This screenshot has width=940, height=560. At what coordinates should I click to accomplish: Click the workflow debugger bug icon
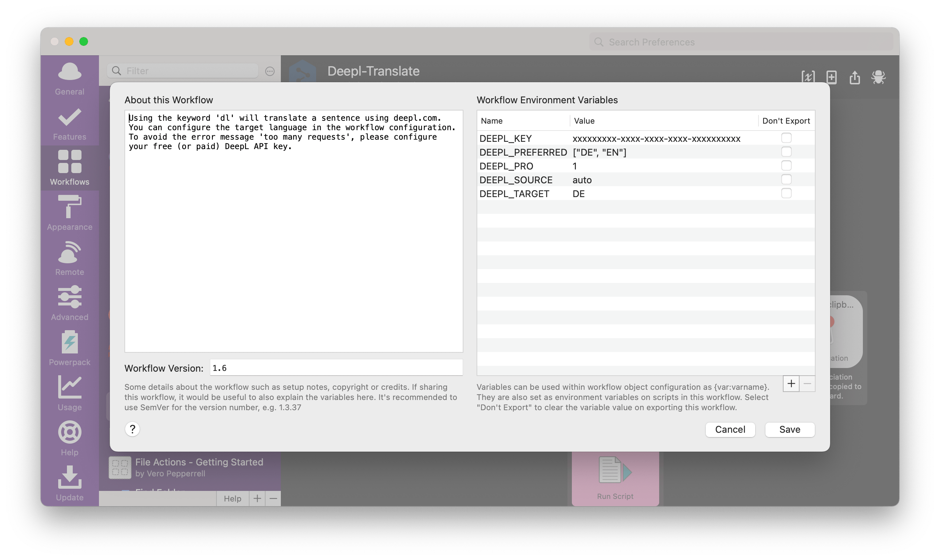878,77
